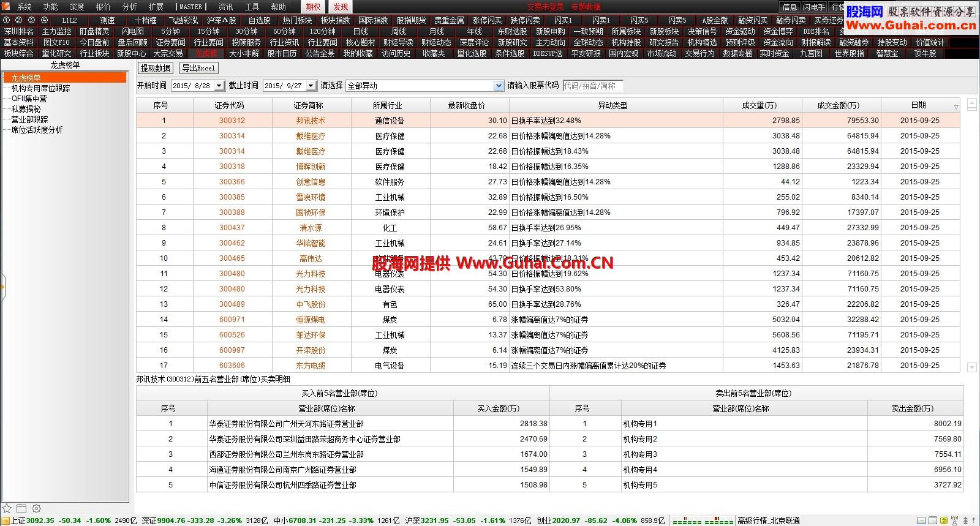Select QFII集中营 in the left tree
Image resolution: width=980 pixels, height=526 pixels.
(x=29, y=99)
